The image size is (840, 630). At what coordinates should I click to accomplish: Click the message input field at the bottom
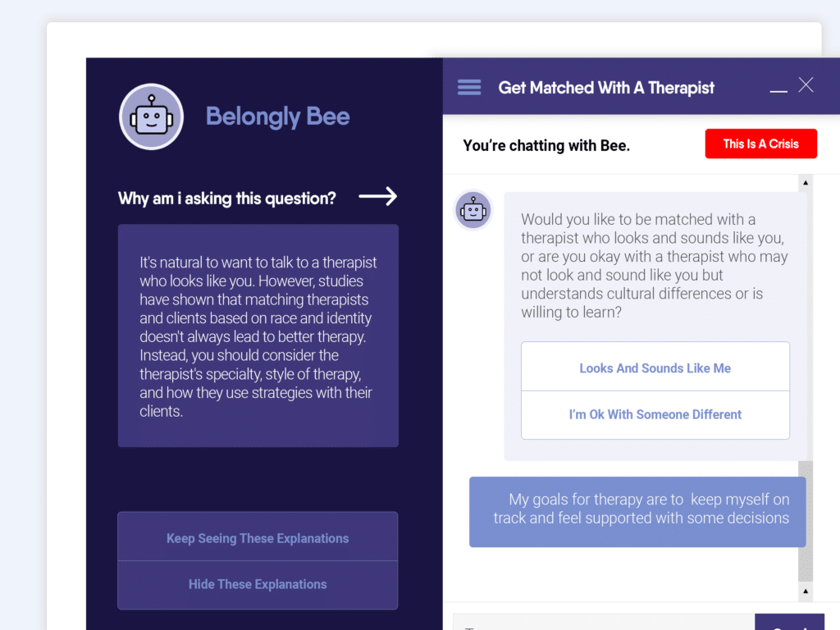point(604,622)
